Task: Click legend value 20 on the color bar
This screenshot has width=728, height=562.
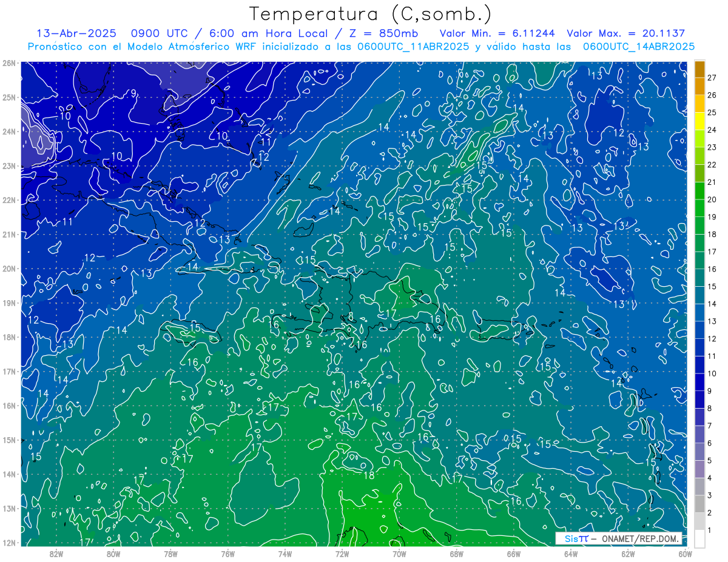Action: click(x=712, y=199)
